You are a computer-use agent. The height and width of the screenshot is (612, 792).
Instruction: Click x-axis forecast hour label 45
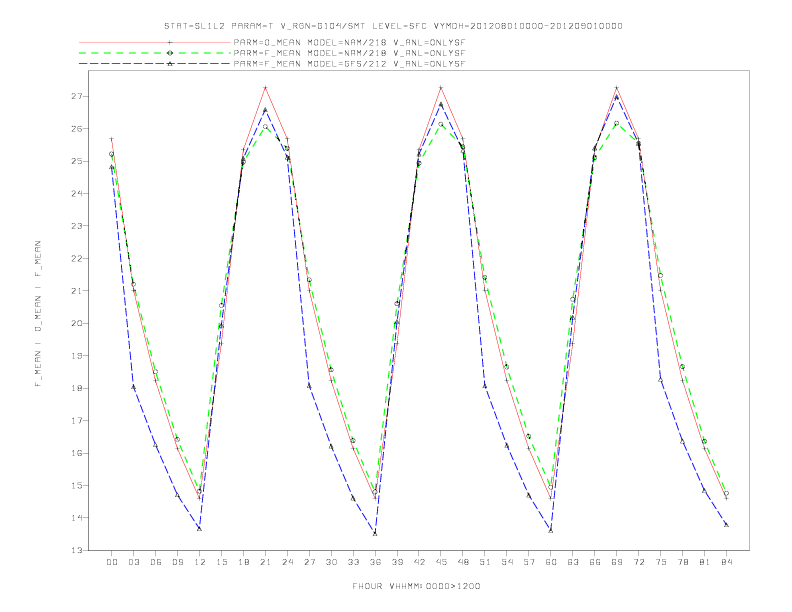coord(441,562)
